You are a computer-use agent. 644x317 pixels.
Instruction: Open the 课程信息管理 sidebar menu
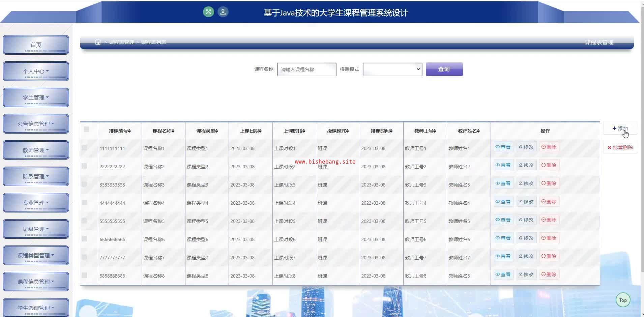[x=36, y=282]
